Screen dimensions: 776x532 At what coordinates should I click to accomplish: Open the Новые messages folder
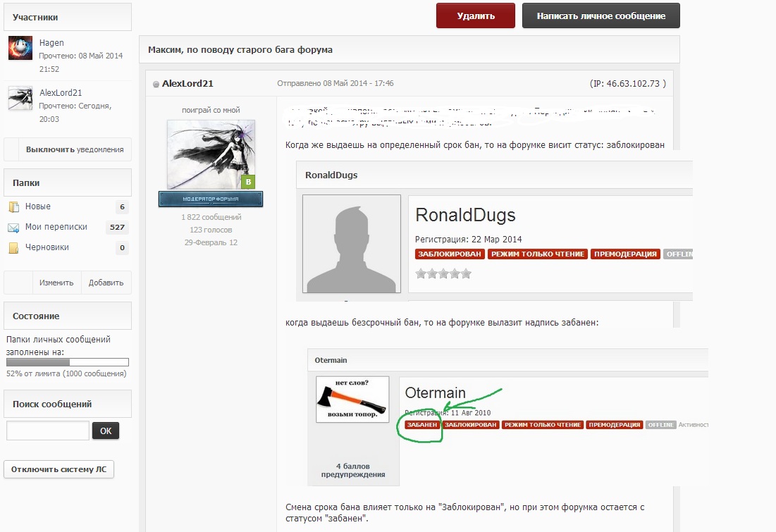[x=37, y=206]
